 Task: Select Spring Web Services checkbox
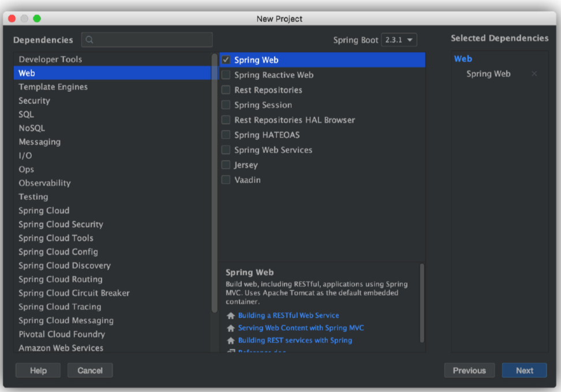tap(226, 150)
